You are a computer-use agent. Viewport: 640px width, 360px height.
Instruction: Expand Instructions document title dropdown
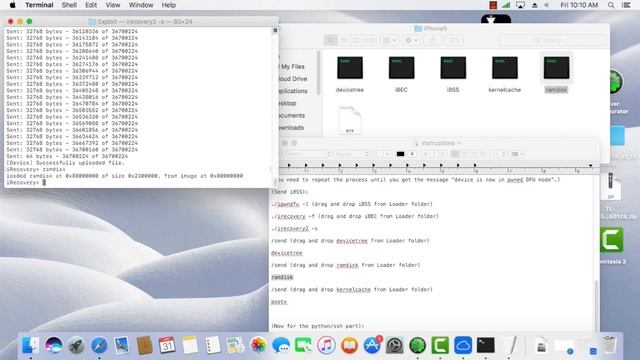pos(459,143)
